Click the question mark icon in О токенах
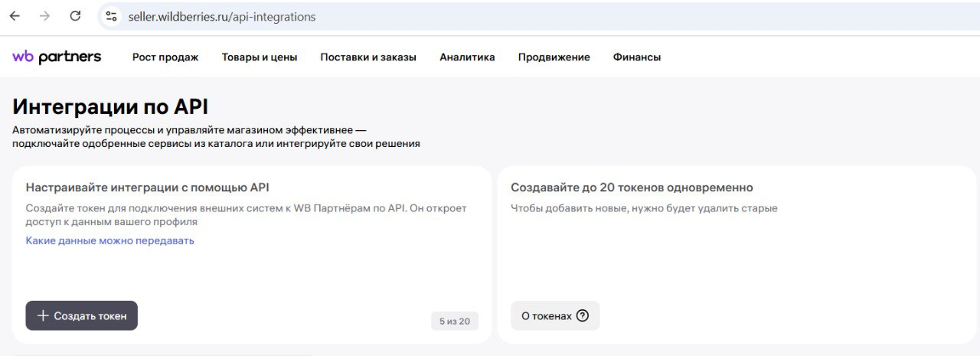Screen dimensions: 980x356 coord(583,315)
